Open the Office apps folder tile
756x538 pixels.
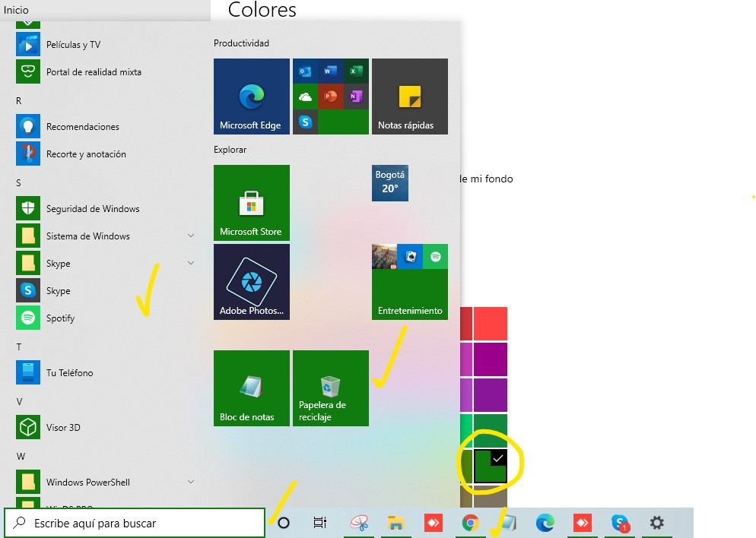[x=331, y=97]
